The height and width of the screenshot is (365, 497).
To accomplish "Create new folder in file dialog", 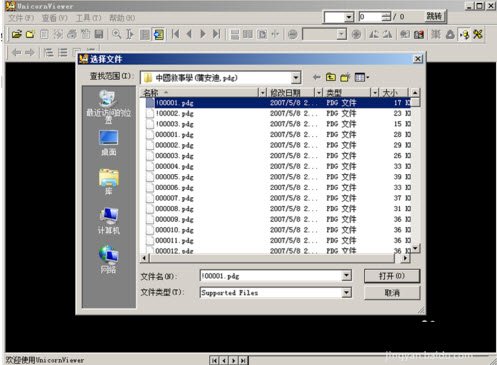I will pyautogui.click(x=345, y=77).
